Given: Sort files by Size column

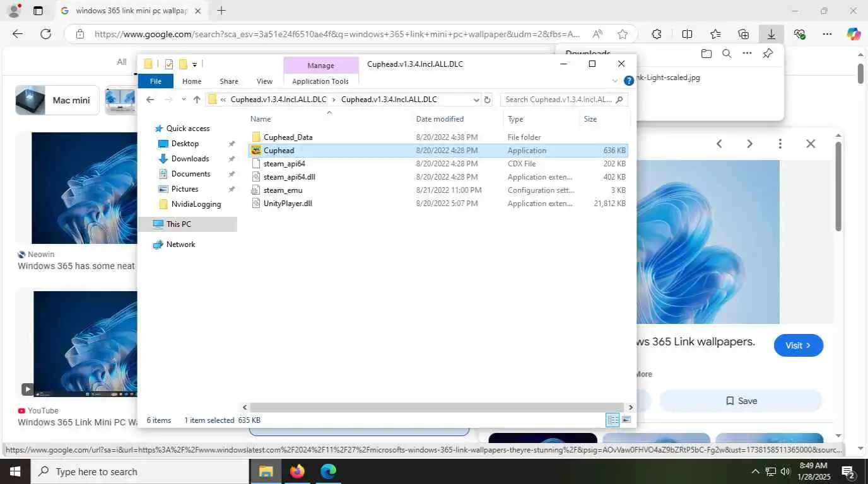Looking at the screenshot, I should [x=604, y=119].
